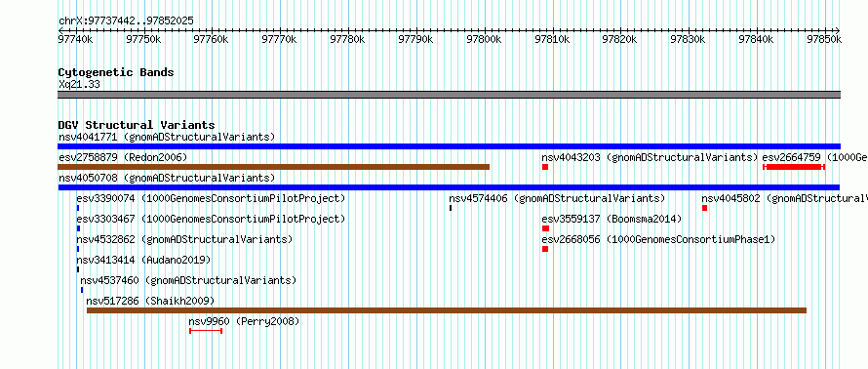Click the nsv9960 Perry2008 red interval

click(206, 331)
